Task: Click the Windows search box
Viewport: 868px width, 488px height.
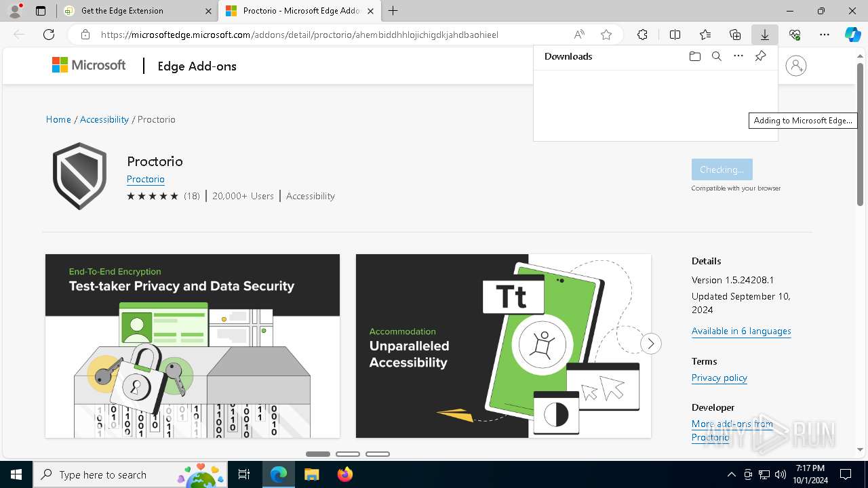Action: coord(129,474)
